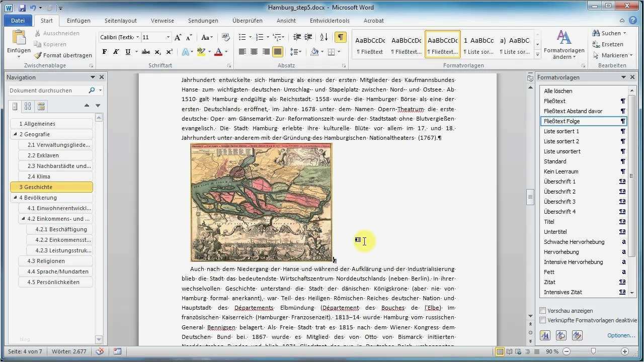
Task: Open the Datei backstage menu
Action: [x=18, y=21]
